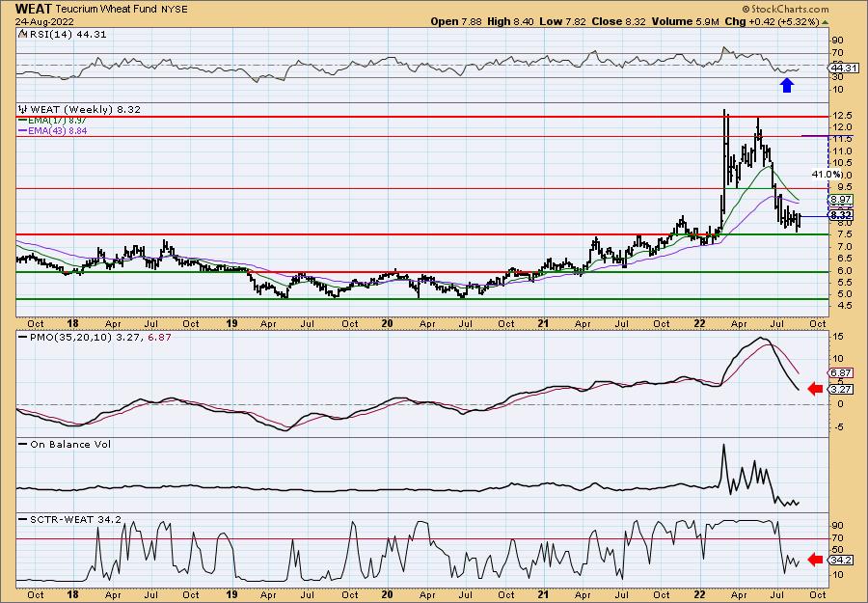
Task: Click the 90 label on RSI axis
Action: [x=837, y=41]
